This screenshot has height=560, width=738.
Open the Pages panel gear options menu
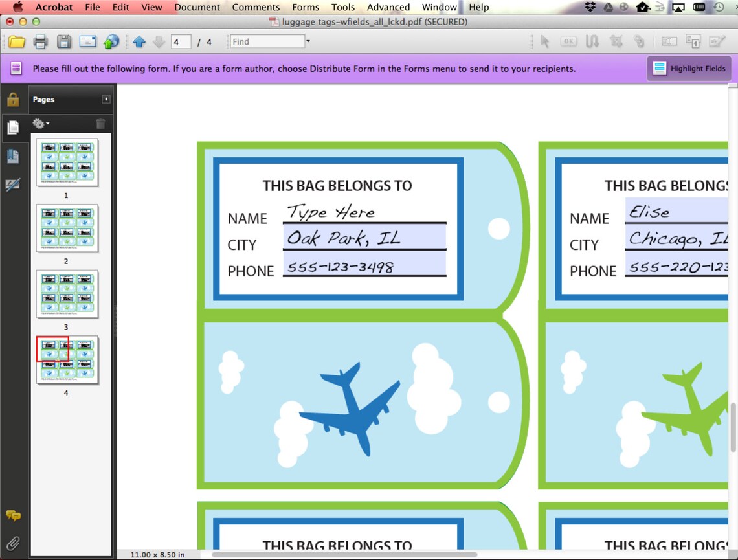(41, 124)
